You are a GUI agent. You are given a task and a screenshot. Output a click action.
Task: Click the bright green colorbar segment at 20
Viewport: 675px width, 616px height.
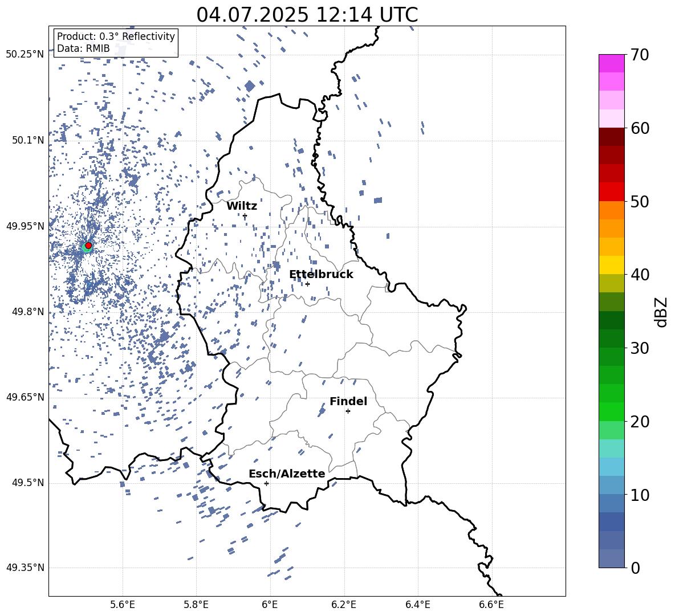[x=612, y=411]
